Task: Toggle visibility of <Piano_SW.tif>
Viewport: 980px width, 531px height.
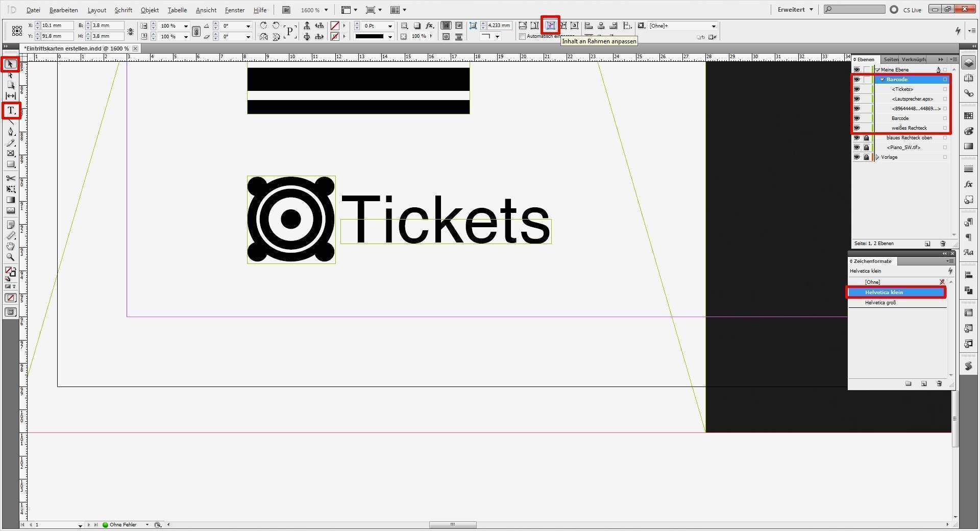Action: point(857,147)
